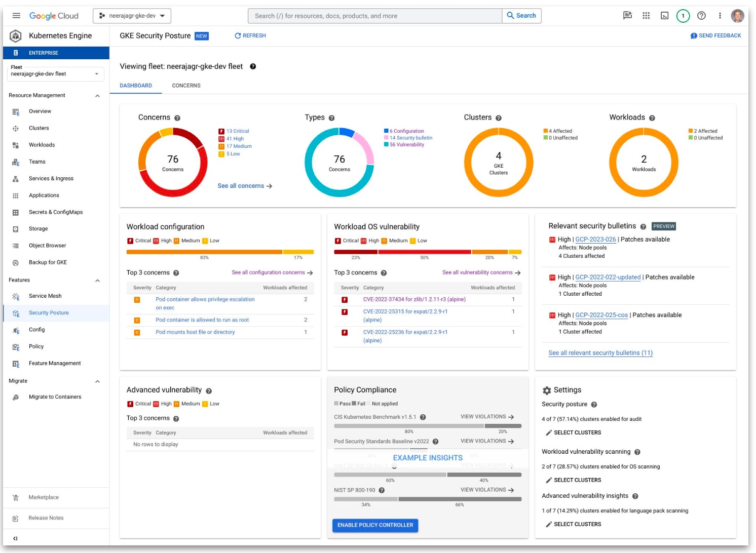756x553 pixels.
Task: Open CVE-2022-37434 for zlib concern
Action: (x=414, y=299)
